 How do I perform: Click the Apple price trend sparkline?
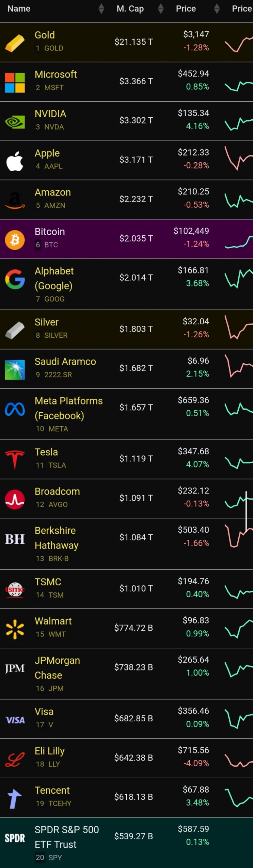(x=238, y=159)
